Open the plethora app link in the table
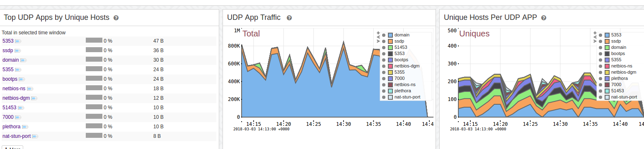 click(12, 127)
